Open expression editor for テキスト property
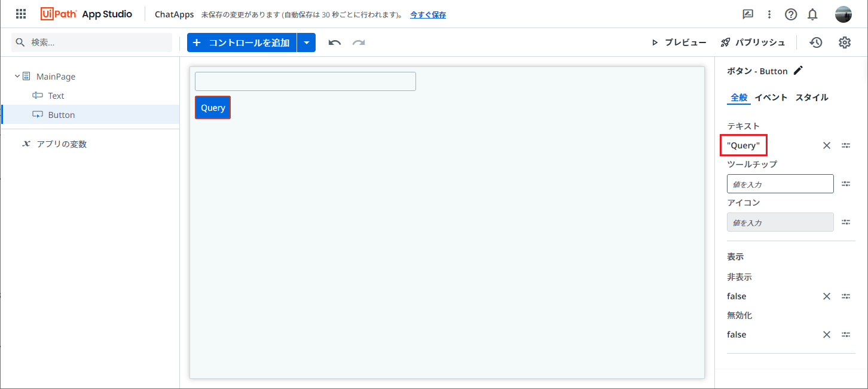Screen dimensions: 868x389 (846, 145)
